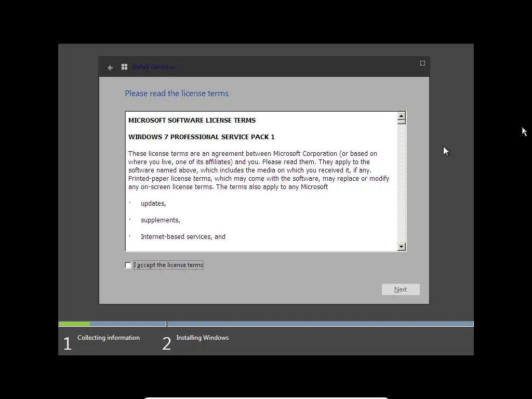Click the green setup progress bar segment
The width and height of the screenshot is (532, 399).
[75, 324]
